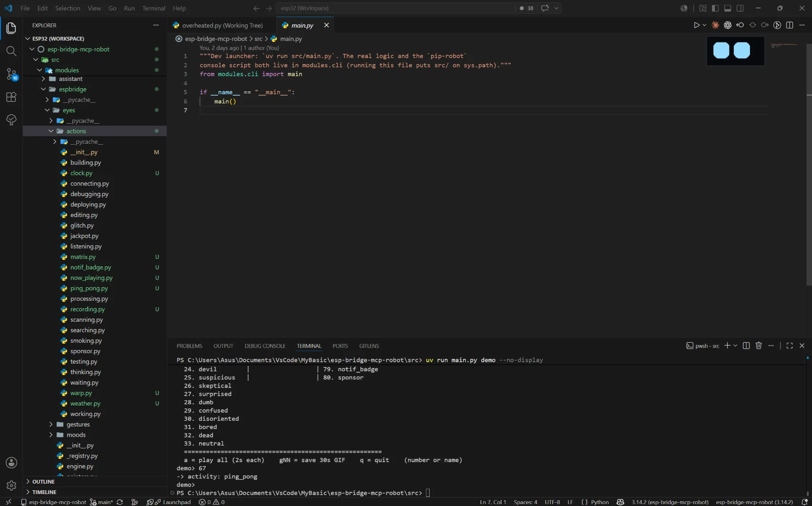Kill the terminal with trash icon
812x506 pixels.
(x=759, y=346)
